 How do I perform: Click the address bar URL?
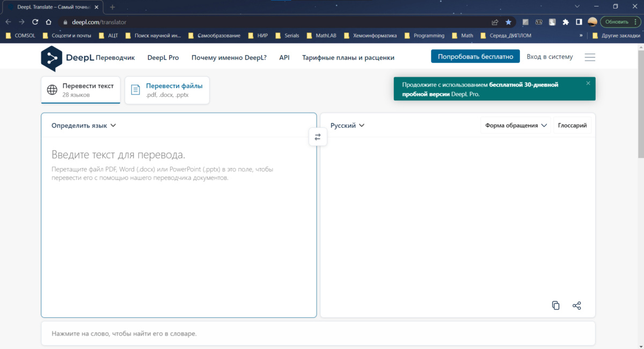click(99, 22)
